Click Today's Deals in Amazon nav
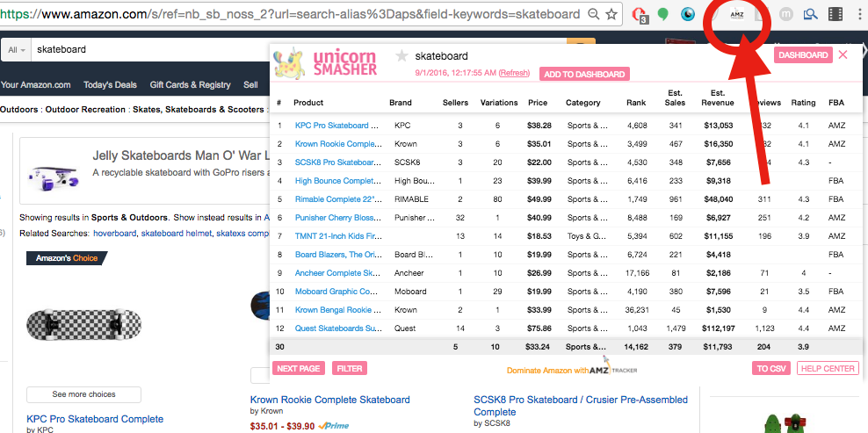 tap(110, 84)
